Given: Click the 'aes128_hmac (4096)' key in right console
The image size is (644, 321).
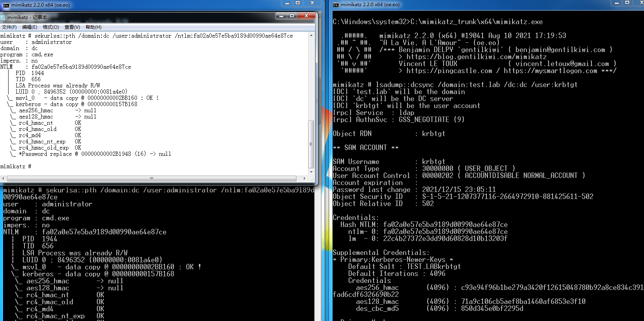Looking at the screenshot, I should point(470,302).
